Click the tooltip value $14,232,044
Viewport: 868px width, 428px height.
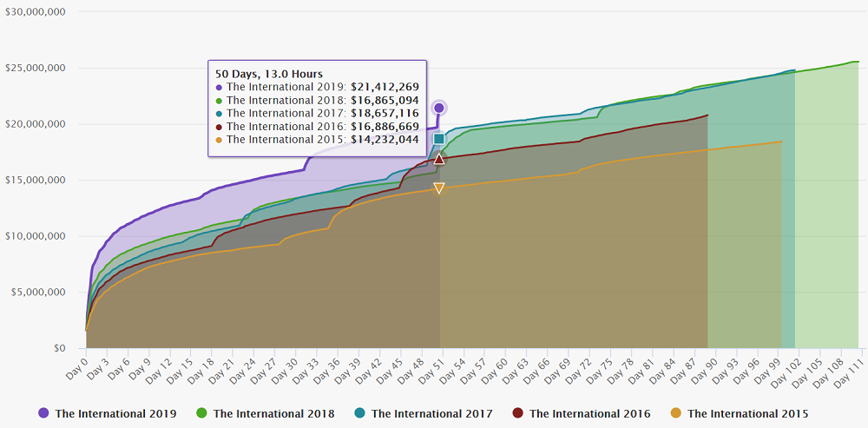point(385,140)
